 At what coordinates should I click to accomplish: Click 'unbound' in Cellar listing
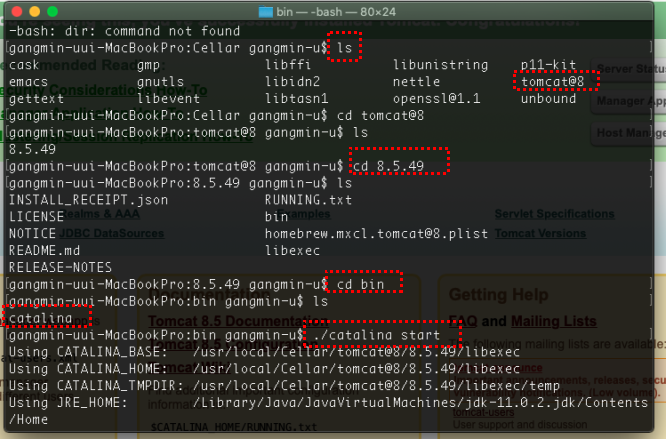point(548,98)
